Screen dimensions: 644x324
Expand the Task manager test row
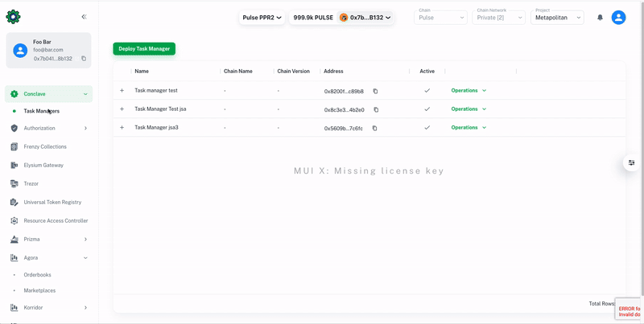[122, 91]
